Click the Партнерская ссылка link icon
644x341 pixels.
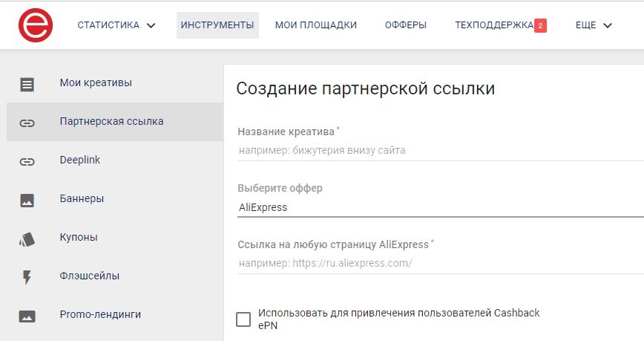(x=27, y=123)
